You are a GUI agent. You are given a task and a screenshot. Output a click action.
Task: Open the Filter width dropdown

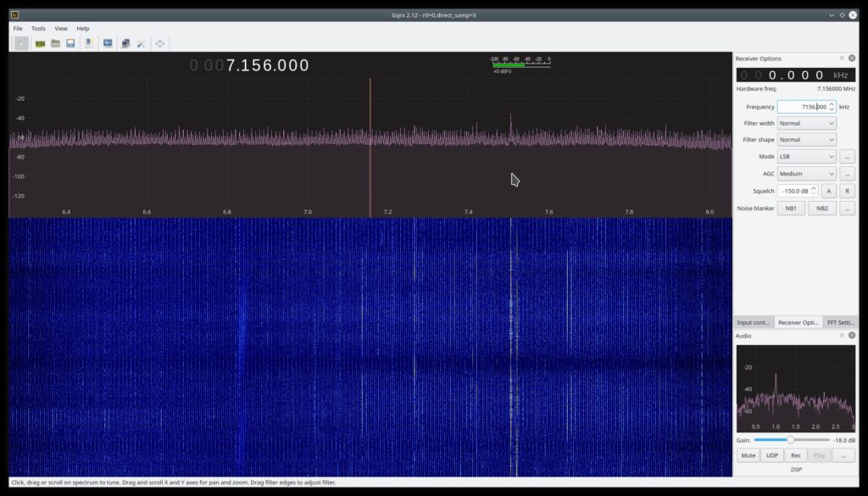click(806, 124)
